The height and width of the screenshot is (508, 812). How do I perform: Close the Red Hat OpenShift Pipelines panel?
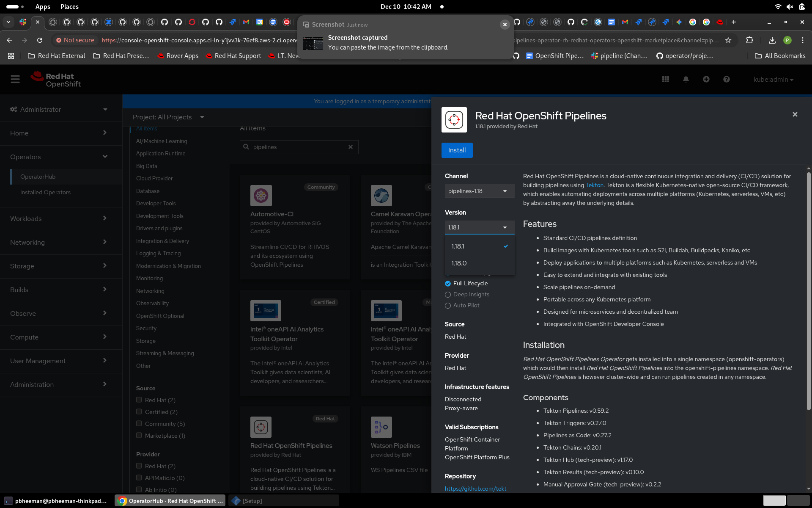(x=795, y=114)
